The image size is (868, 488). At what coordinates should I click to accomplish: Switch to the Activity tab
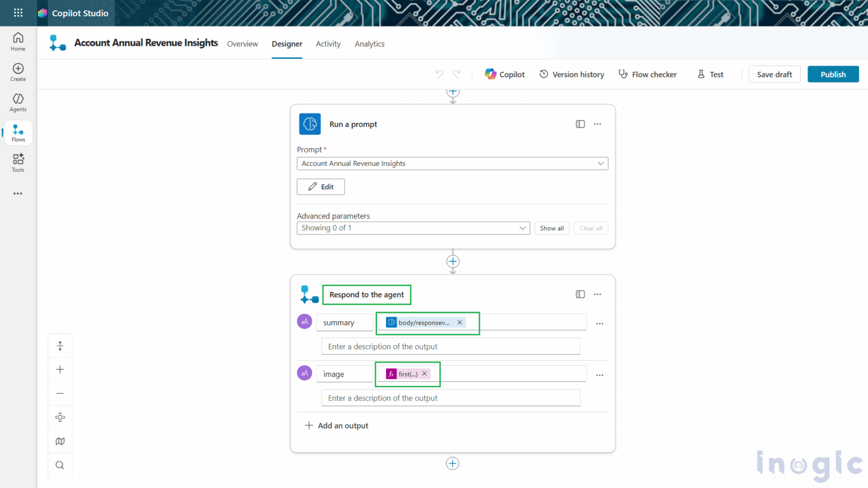[328, 43]
